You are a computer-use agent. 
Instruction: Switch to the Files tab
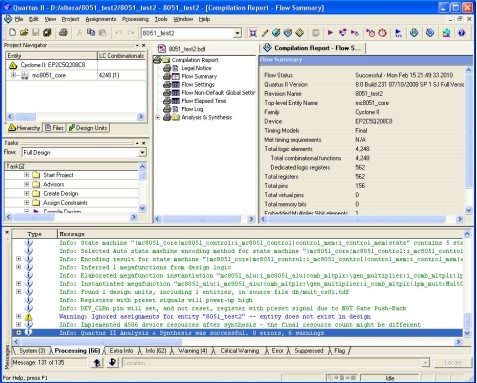click(54, 128)
